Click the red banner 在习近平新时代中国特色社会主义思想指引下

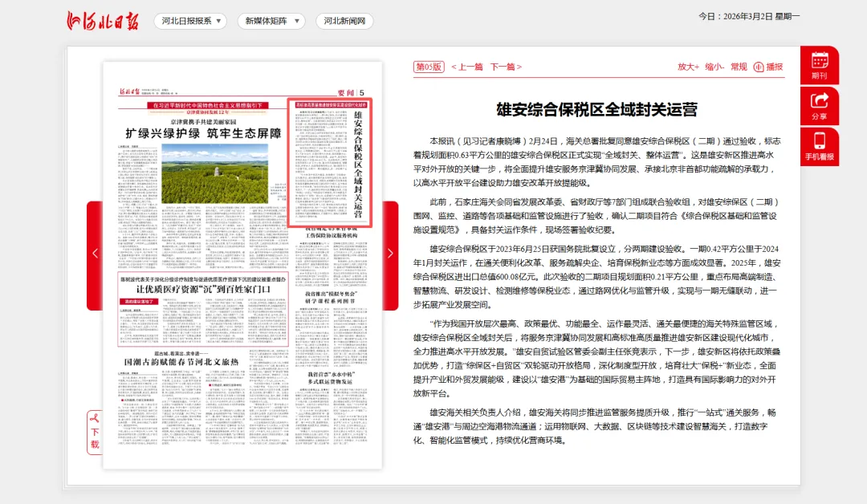coord(207,105)
